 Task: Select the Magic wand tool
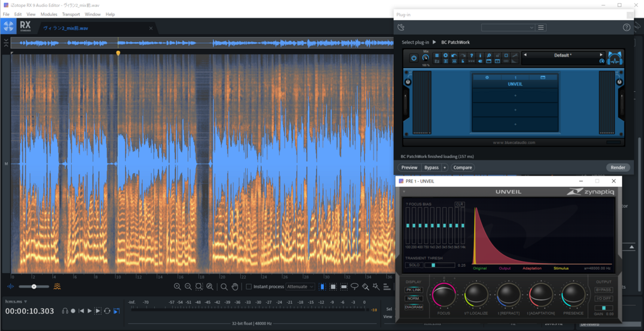point(376,286)
